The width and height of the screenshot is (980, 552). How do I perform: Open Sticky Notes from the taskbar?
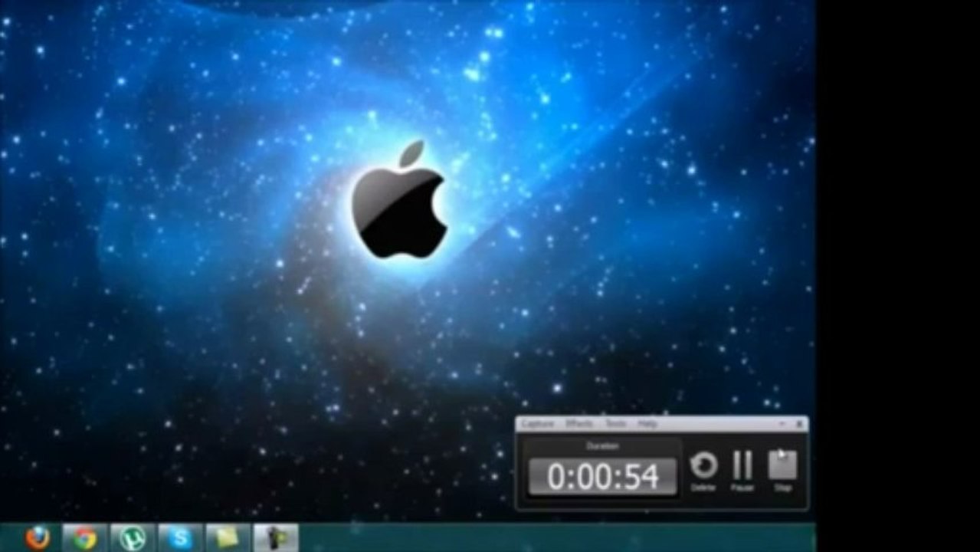point(228,538)
